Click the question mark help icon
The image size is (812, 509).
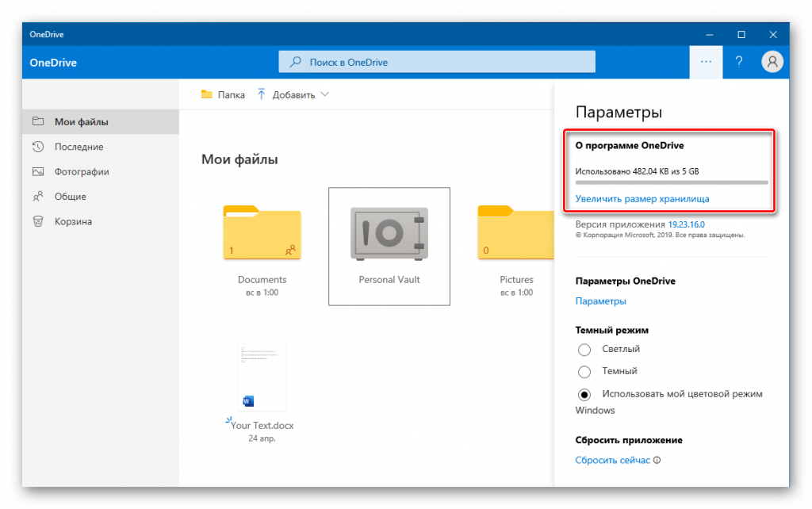[739, 62]
